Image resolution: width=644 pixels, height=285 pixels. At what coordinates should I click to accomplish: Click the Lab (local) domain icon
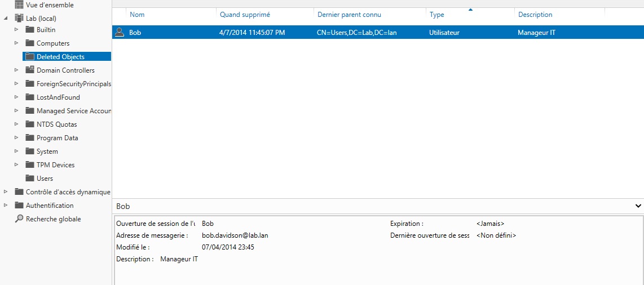[x=19, y=19]
